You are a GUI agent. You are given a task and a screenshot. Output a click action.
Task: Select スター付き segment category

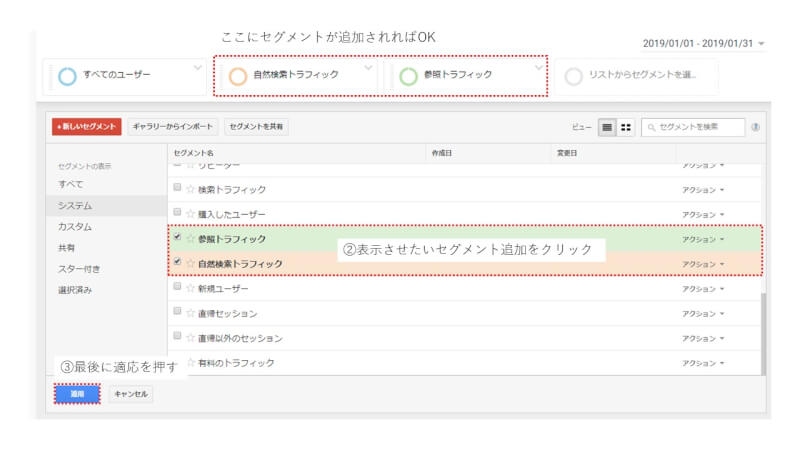(x=79, y=269)
